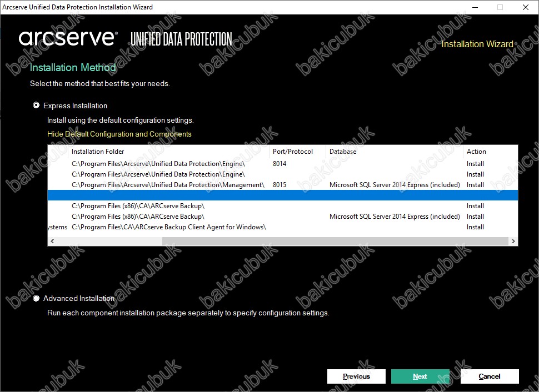Select ARCserve Backup\ path in row without database

[138, 206]
